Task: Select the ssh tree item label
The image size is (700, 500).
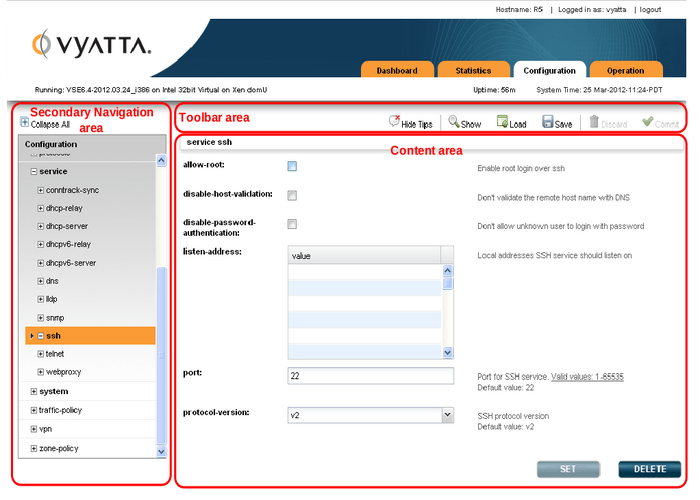Action: click(x=53, y=336)
